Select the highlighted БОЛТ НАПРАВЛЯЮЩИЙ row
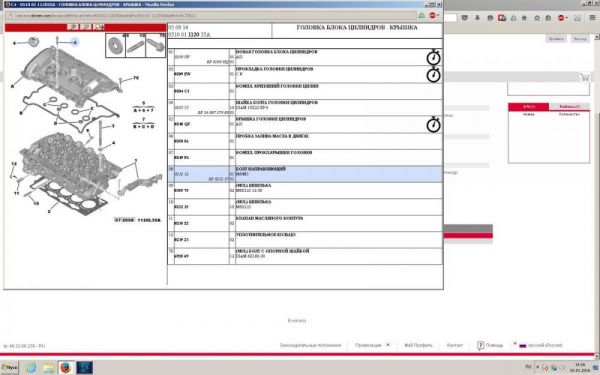The height and width of the screenshot is (375, 600). pos(305,174)
